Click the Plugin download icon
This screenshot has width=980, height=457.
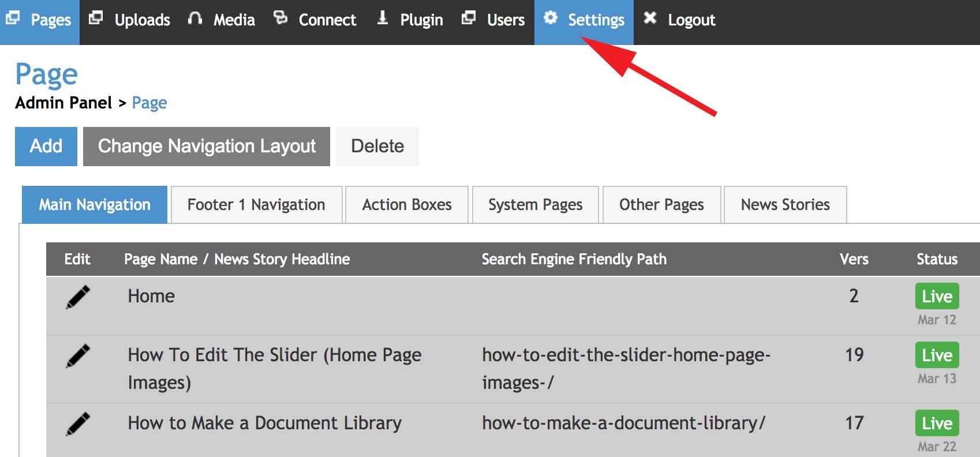(382, 18)
